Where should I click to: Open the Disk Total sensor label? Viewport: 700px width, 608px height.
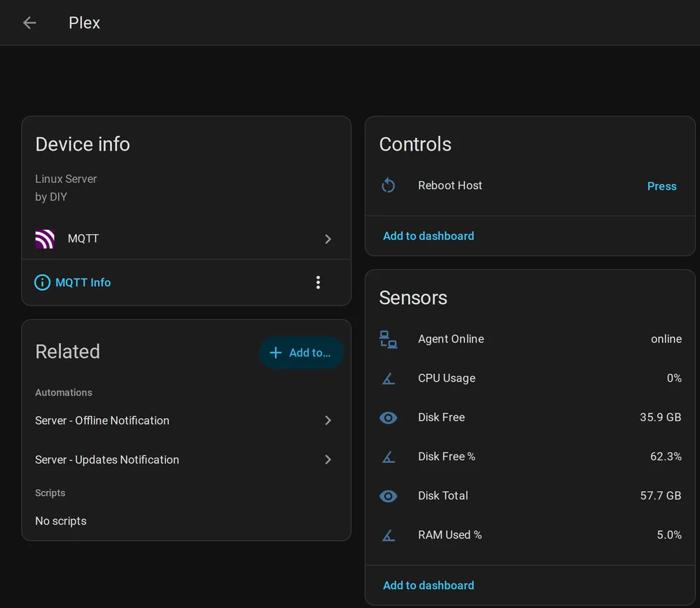tap(443, 496)
